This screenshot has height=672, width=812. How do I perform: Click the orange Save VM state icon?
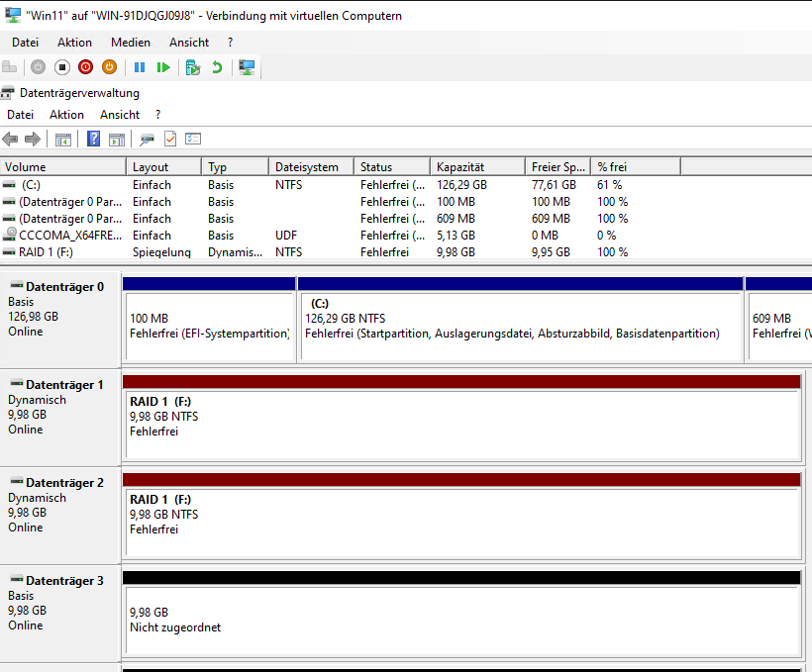click(x=109, y=67)
